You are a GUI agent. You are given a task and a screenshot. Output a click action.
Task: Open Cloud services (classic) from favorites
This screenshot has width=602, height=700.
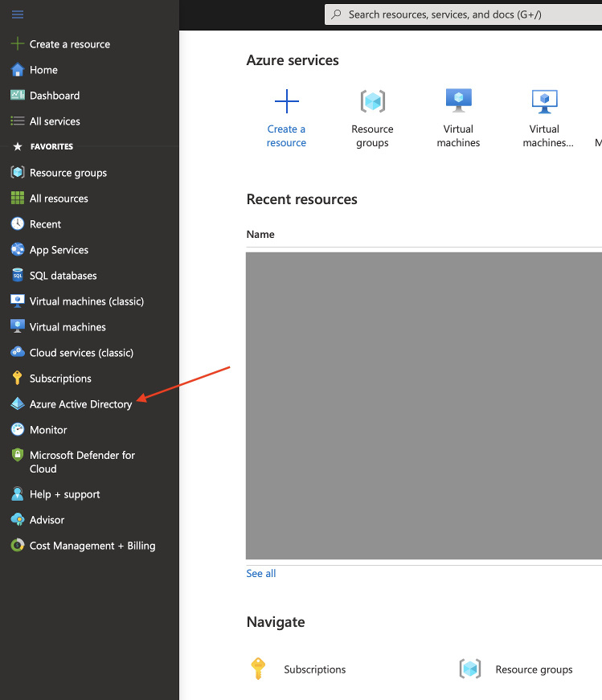click(x=81, y=353)
